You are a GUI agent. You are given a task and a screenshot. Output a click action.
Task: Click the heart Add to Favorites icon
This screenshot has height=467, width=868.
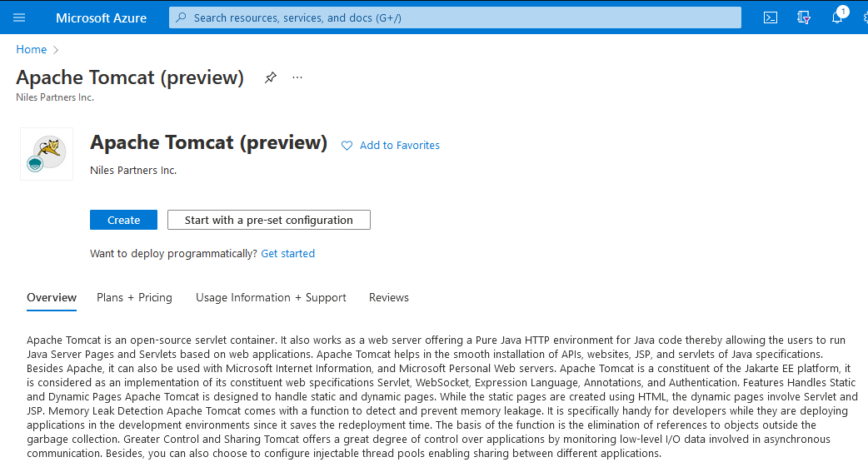point(347,146)
